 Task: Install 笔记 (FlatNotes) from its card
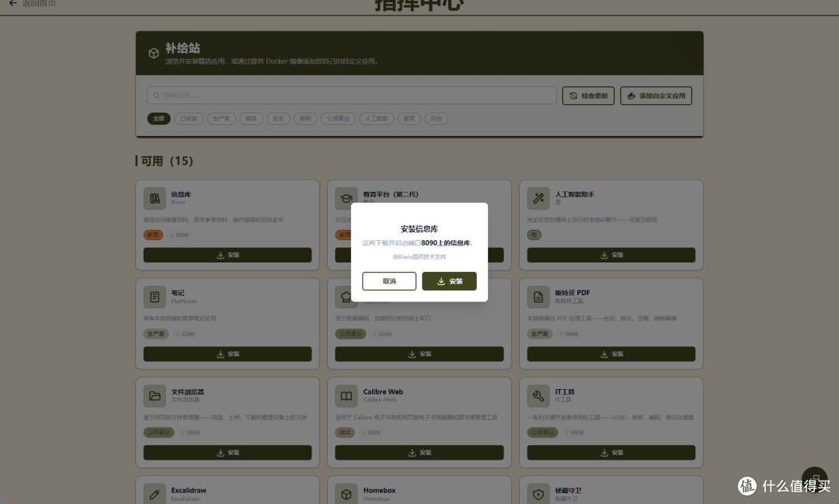[x=228, y=353]
